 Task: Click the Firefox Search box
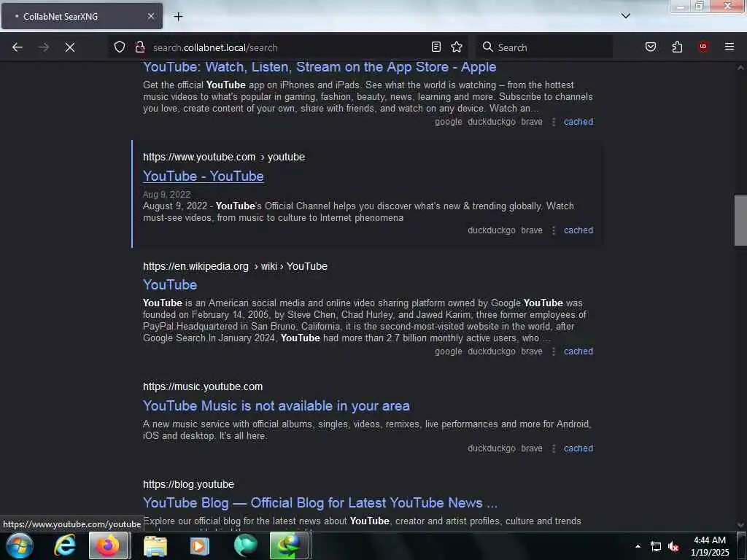click(x=544, y=47)
